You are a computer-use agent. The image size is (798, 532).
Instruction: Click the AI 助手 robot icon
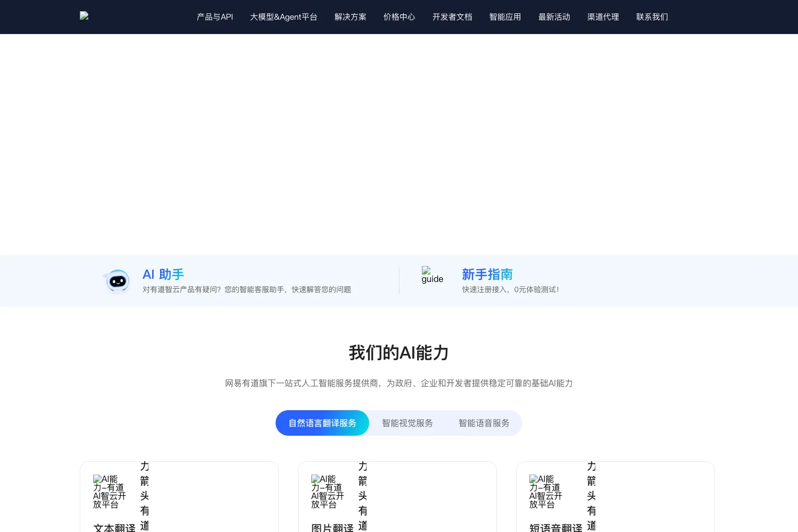coord(117,281)
